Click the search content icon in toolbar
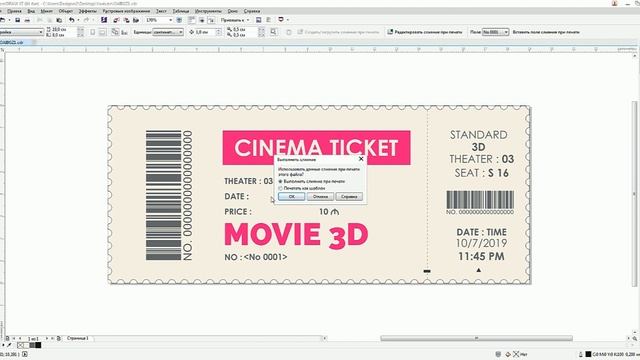The width and height of the screenshot is (640, 360). pyautogui.click(x=104, y=20)
